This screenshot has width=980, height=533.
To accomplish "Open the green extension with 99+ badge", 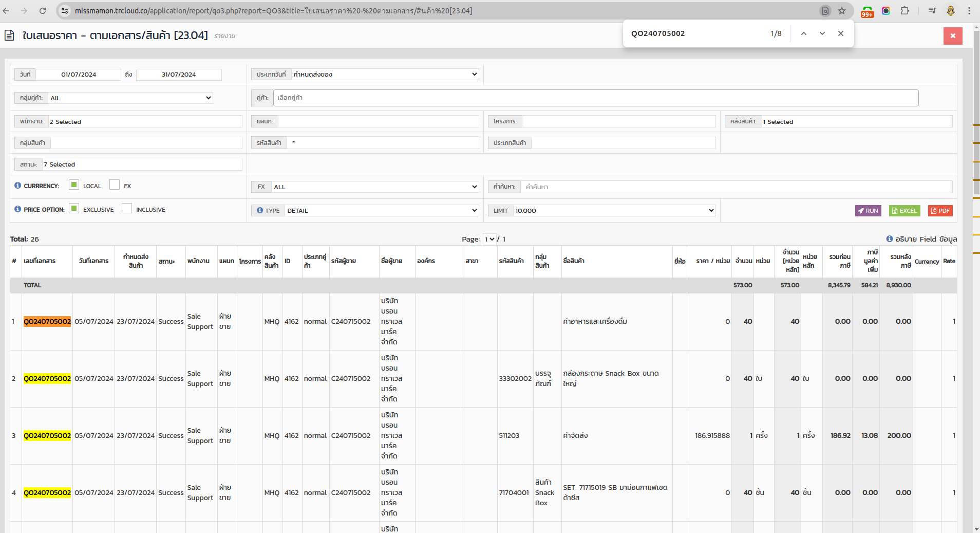I will [868, 11].
